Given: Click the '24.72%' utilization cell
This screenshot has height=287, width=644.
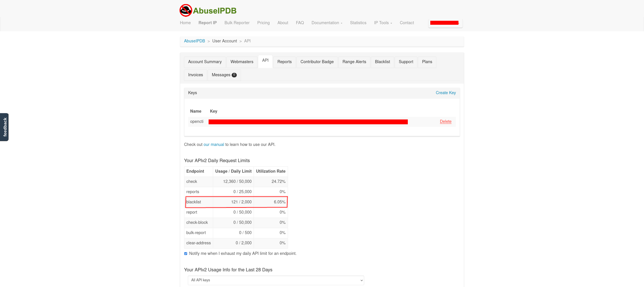Looking at the screenshot, I should [271, 181].
